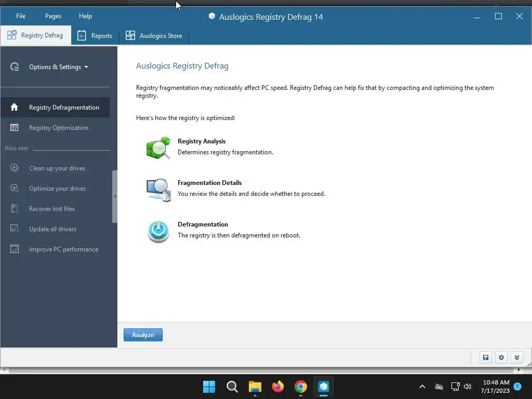Open the notification badge in the tray

click(x=517, y=386)
